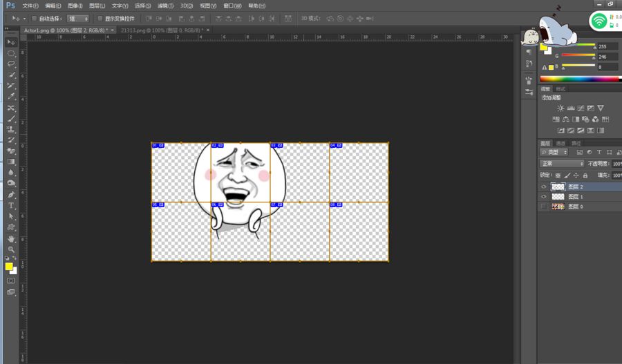Lock image pixels with brush icon
The width and height of the screenshot is (622, 364).
[567, 175]
